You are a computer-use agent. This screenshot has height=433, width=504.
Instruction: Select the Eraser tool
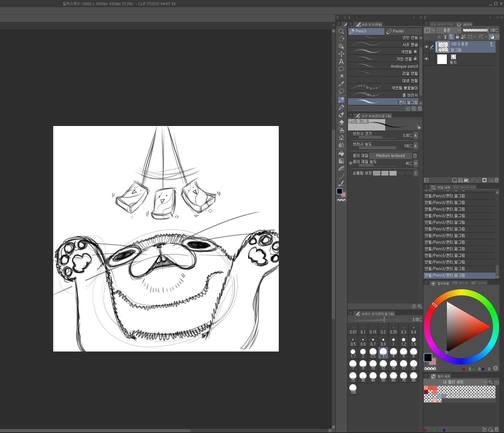[341, 122]
